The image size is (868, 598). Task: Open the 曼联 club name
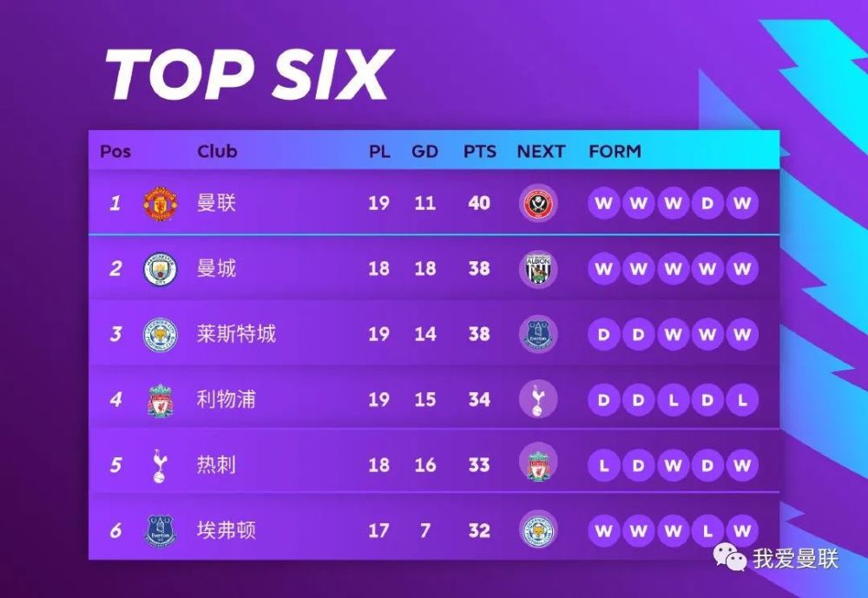[216, 202]
